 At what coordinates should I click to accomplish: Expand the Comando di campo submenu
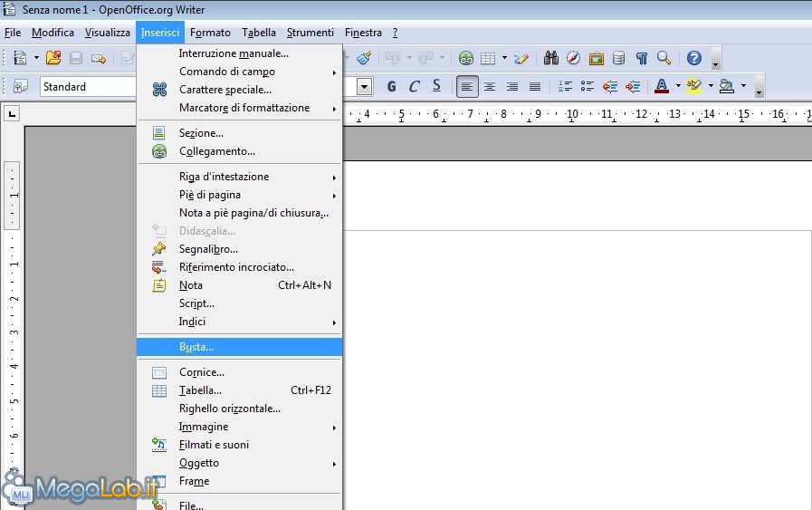239,72
